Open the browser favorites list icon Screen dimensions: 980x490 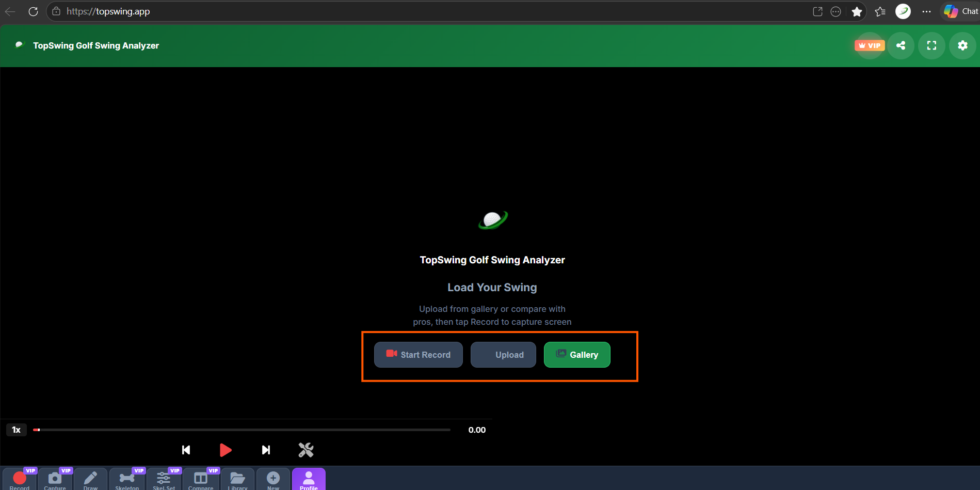click(x=880, y=11)
